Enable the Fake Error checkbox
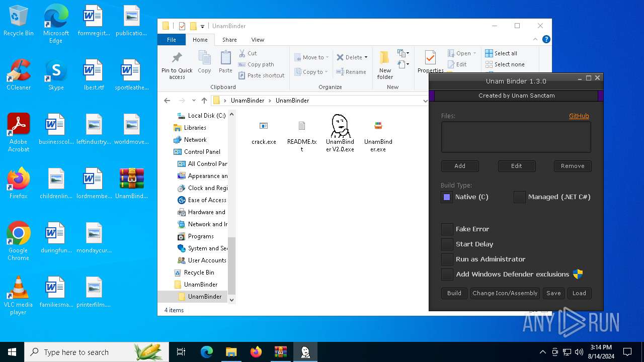 [x=447, y=229]
